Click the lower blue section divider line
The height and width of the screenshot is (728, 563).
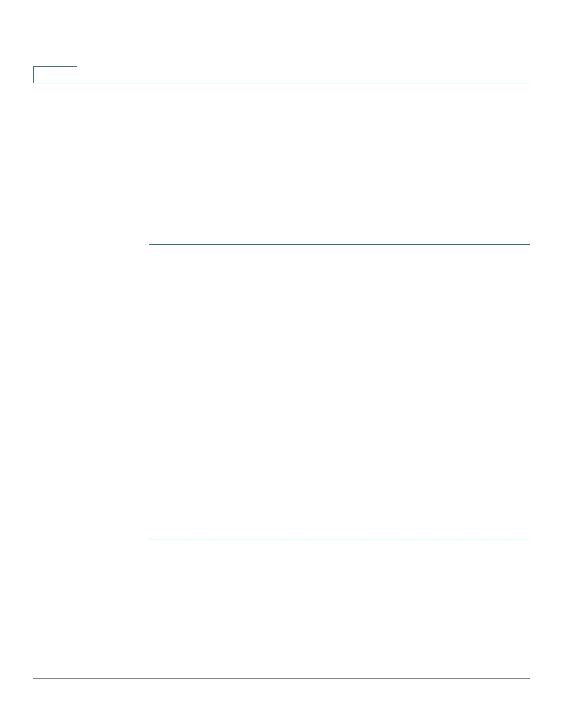click(339, 539)
